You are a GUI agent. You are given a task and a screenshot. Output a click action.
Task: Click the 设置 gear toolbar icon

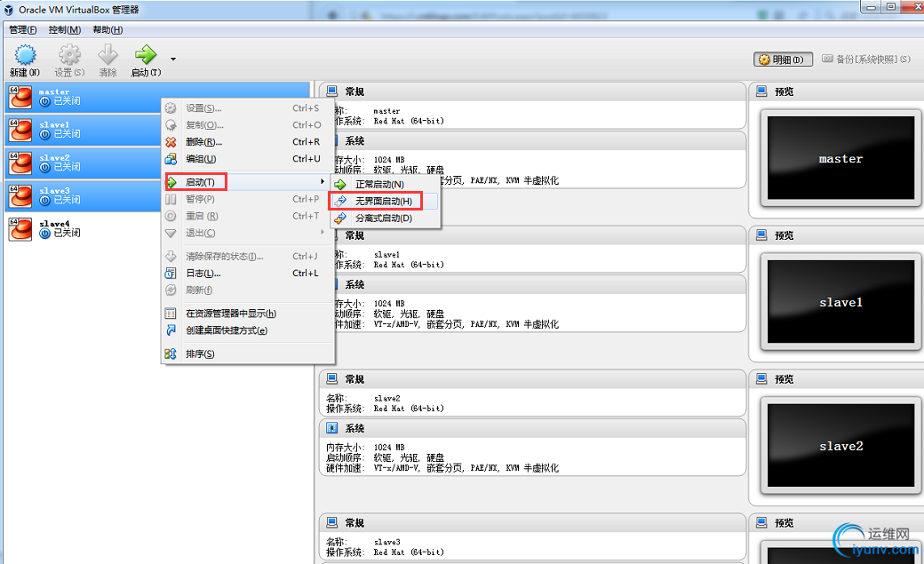[x=69, y=55]
